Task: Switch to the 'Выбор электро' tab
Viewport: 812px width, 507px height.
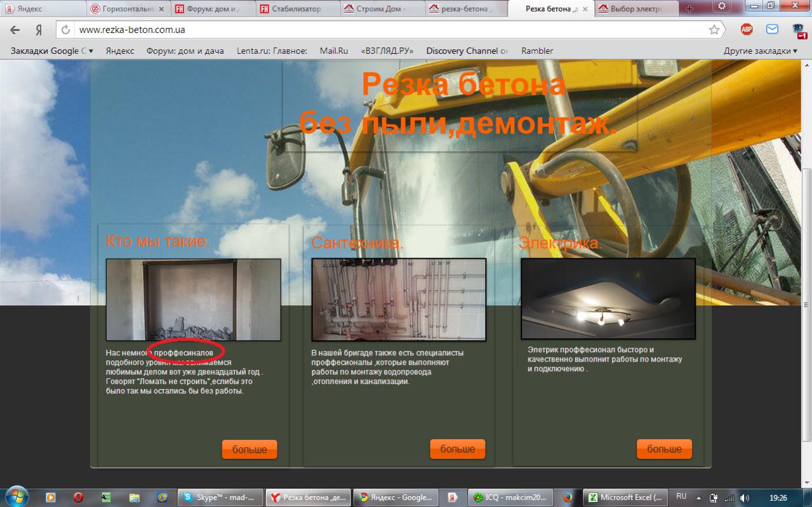Action: point(635,9)
